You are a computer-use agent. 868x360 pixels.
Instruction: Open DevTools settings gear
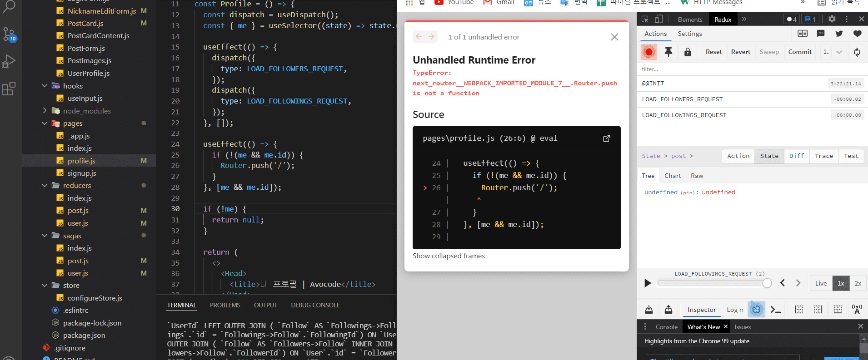point(832,19)
